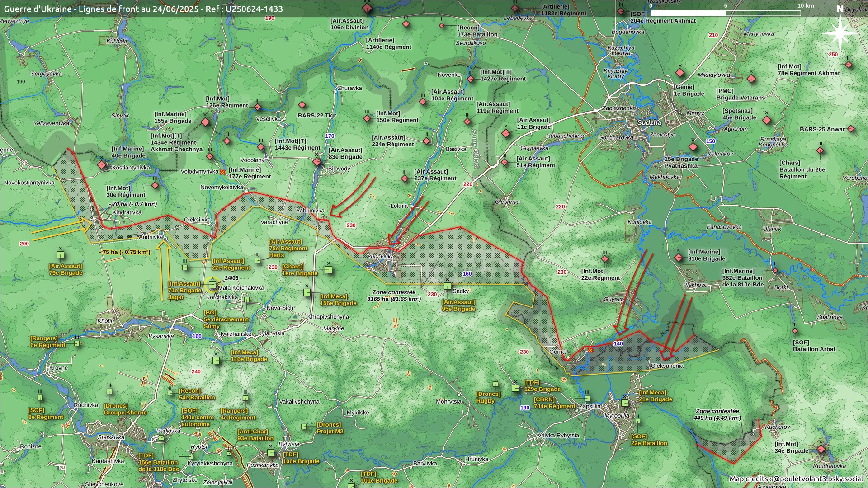Click the Velyka Rybytsia village label
The width and height of the screenshot is (868, 488).
[558, 436]
